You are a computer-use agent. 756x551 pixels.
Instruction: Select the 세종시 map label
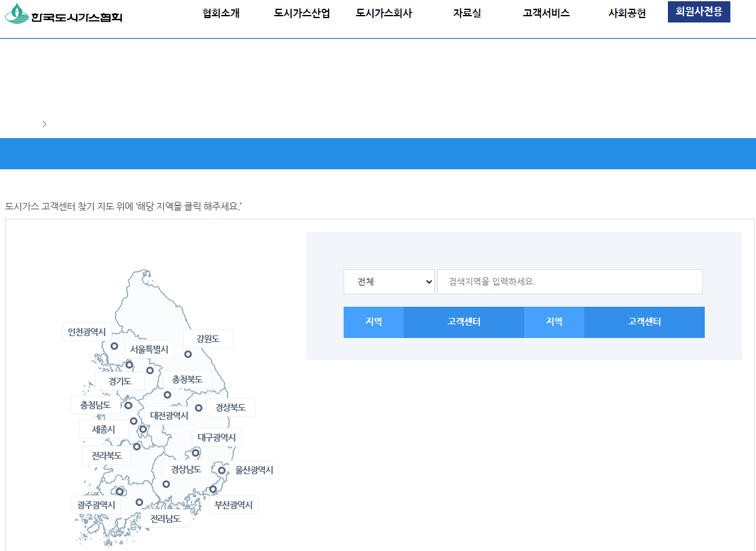(x=104, y=429)
